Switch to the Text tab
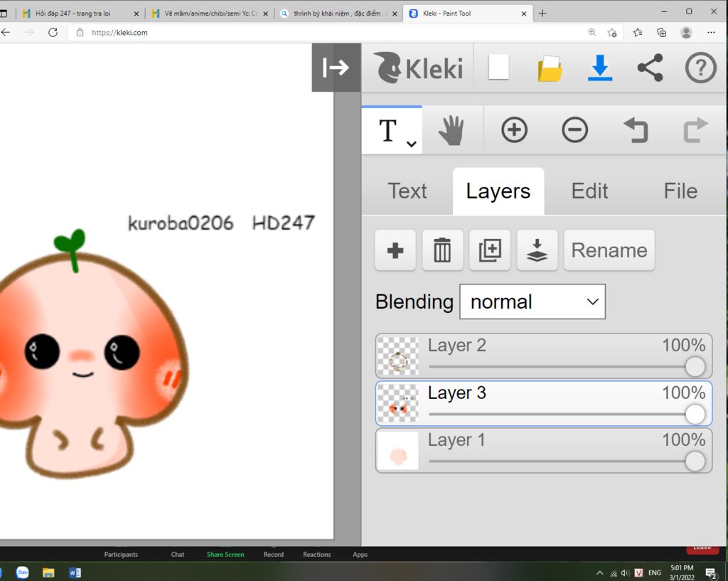This screenshot has height=581, width=728. pyautogui.click(x=407, y=191)
